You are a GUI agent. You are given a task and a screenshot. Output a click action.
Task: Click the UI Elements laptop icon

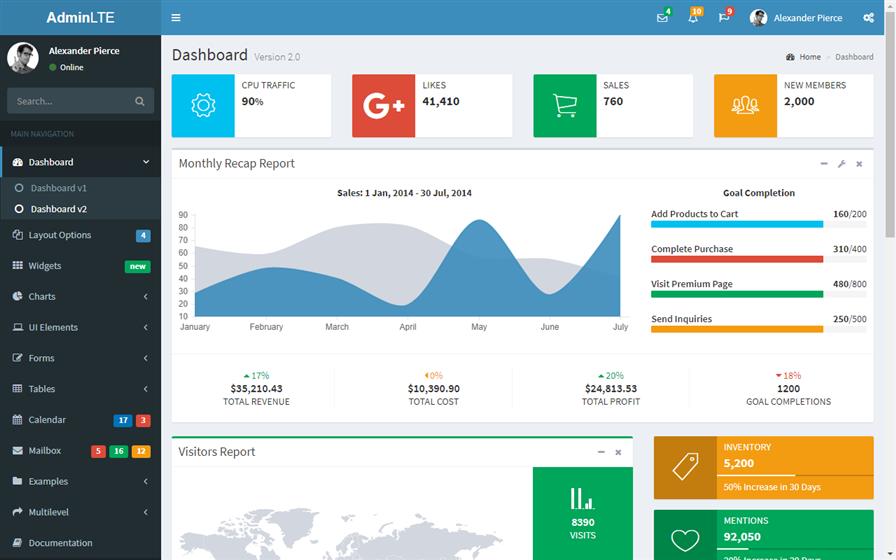click(18, 327)
